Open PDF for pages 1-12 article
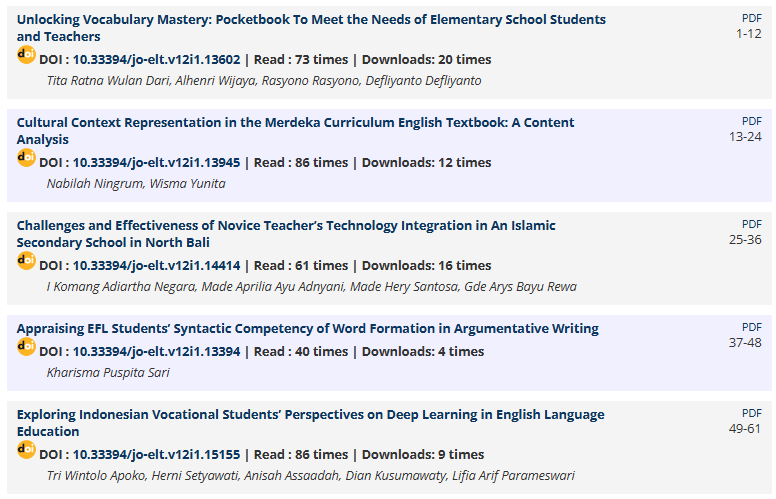This screenshot has height=499, width=776. (751, 18)
